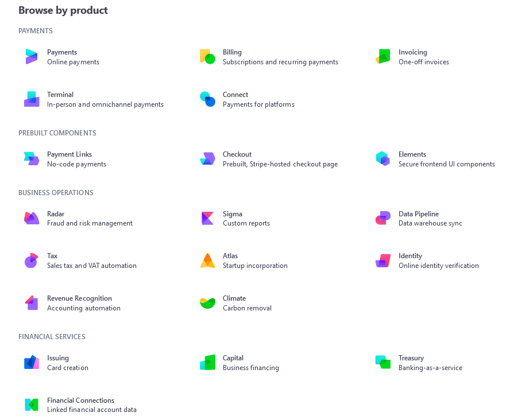Go to Revenue Recognition page
The image size is (518, 420).
(79, 298)
